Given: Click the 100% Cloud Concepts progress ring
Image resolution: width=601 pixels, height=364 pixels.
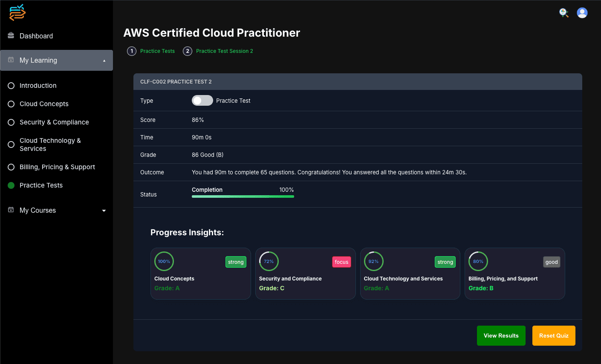Looking at the screenshot, I should coord(164,261).
